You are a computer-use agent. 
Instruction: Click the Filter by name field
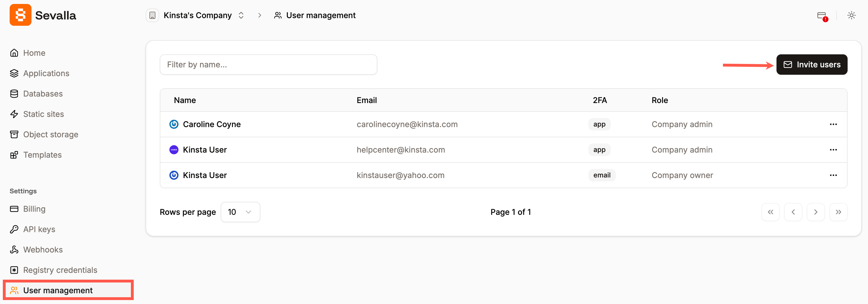tap(269, 64)
